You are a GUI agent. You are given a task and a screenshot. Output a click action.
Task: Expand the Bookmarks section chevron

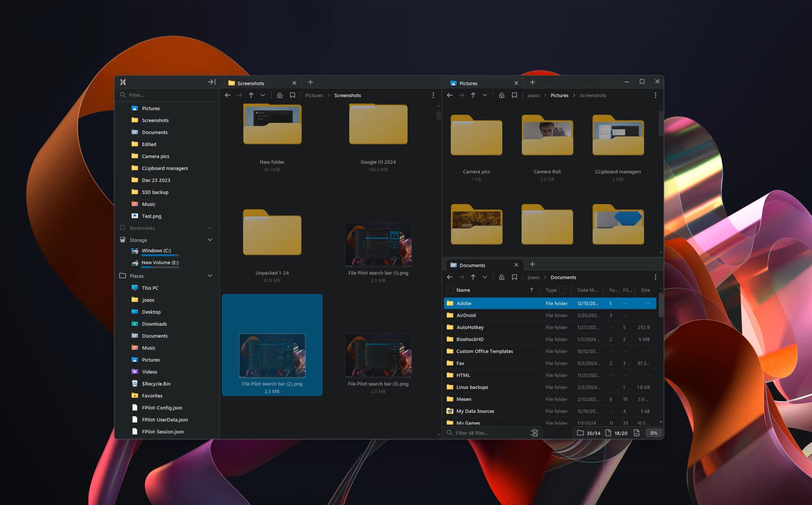210,228
